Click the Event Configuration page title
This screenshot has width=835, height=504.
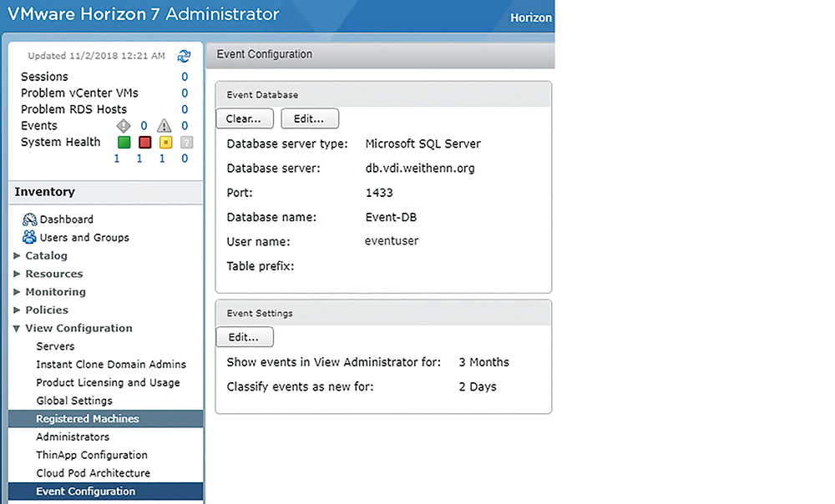click(265, 54)
